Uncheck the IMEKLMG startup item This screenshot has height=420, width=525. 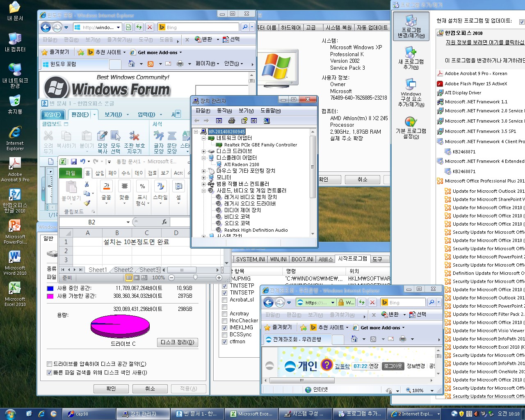224,328
